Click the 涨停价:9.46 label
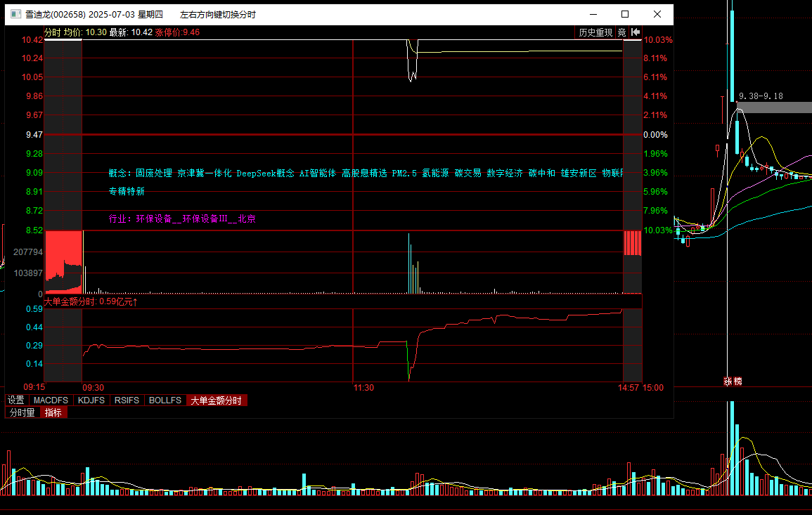The width and height of the screenshot is (812, 515). [x=177, y=32]
